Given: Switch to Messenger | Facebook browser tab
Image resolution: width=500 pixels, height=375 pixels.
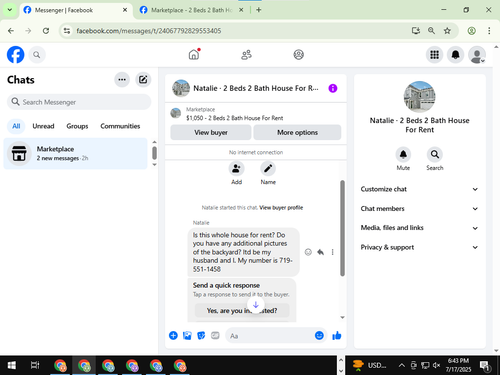Looking at the screenshot, I should [76, 10].
